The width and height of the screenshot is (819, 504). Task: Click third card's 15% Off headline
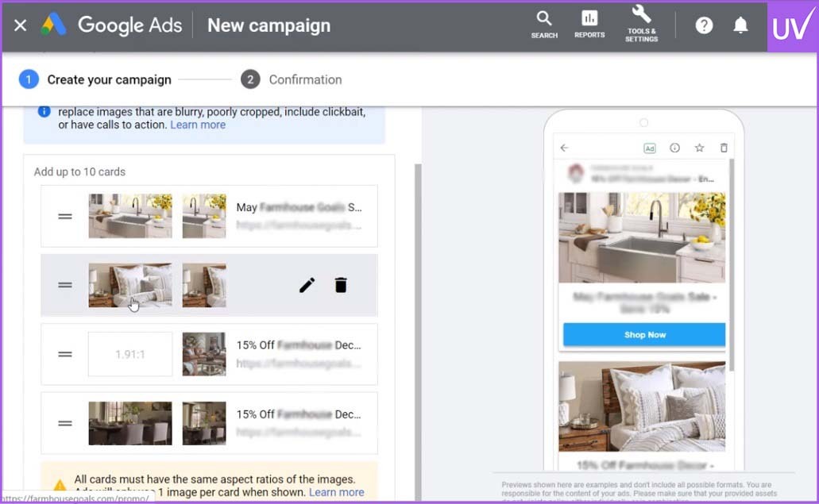(x=298, y=345)
